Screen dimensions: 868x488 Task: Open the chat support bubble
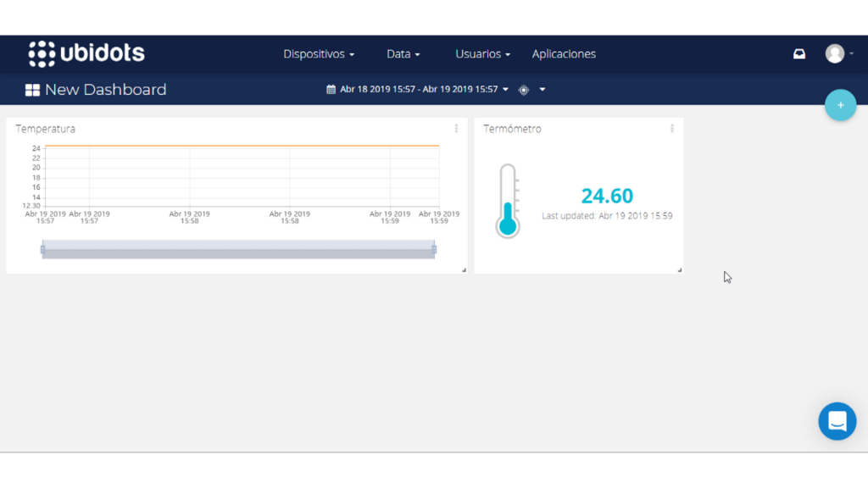[837, 421]
